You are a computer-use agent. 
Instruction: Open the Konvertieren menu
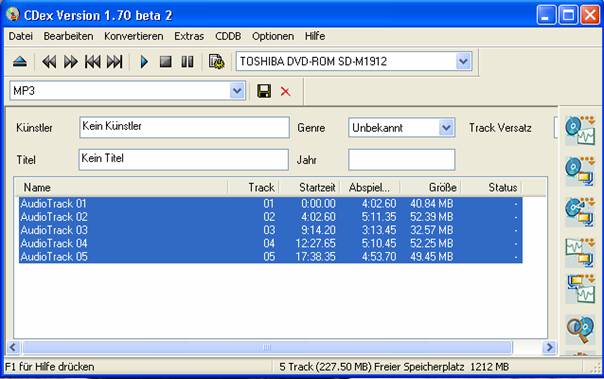point(134,36)
